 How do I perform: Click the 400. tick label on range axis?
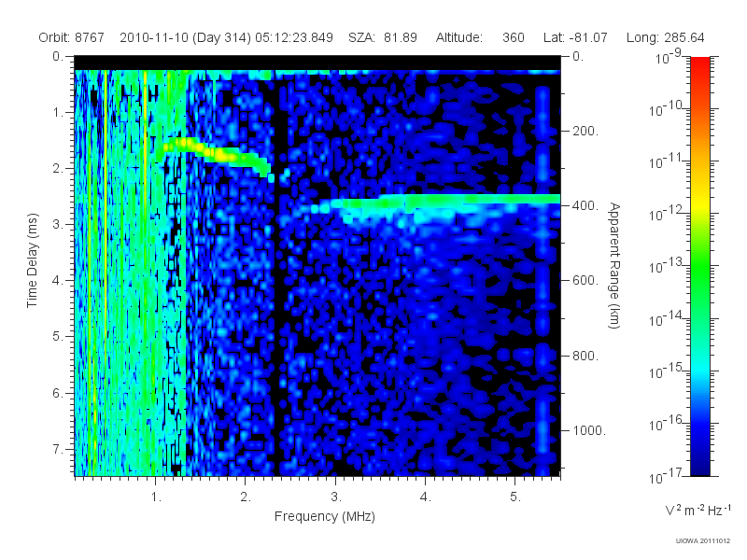[x=585, y=205]
